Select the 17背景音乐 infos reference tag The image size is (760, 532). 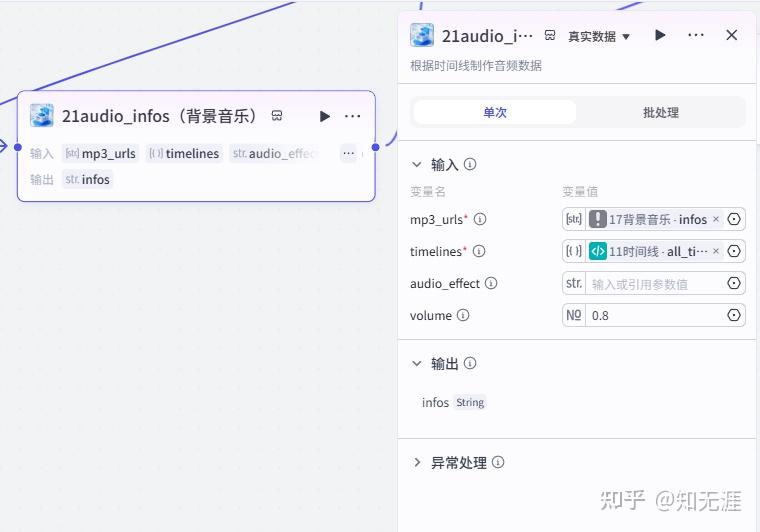(x=655, y=219)
